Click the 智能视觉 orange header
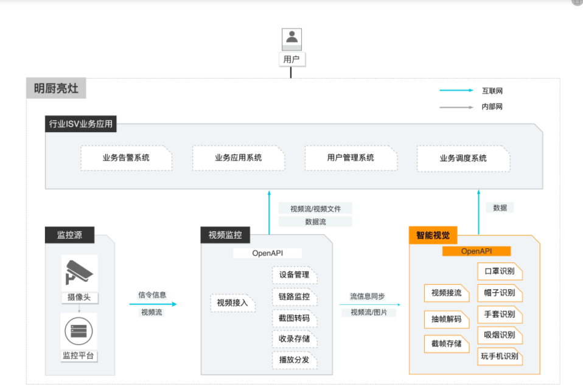The image size is (583, 392). coord(433,236)
